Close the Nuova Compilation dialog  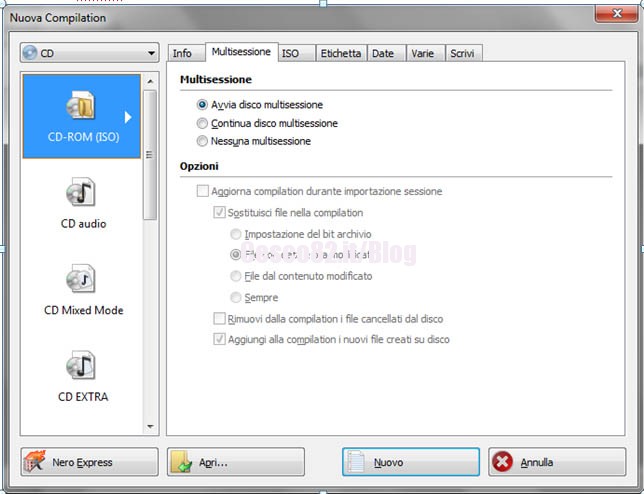click(616, 14)
